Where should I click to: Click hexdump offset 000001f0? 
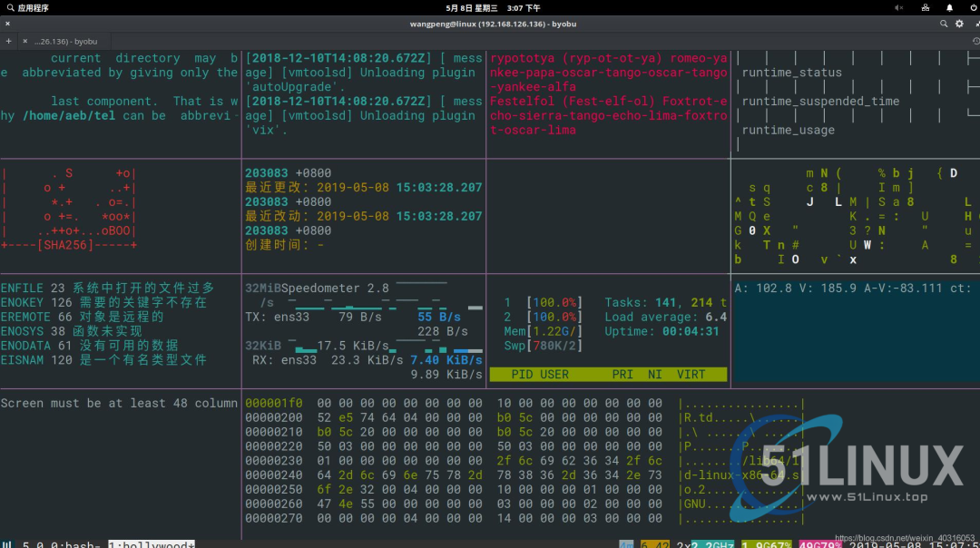pyautogui.click(x=274, y=403)
